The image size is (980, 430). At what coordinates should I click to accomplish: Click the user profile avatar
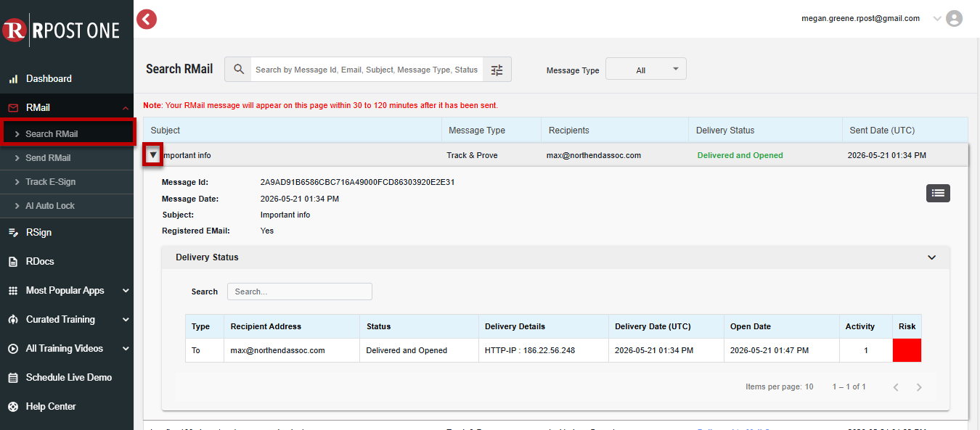pyautogui.click(x=954, y=19)
